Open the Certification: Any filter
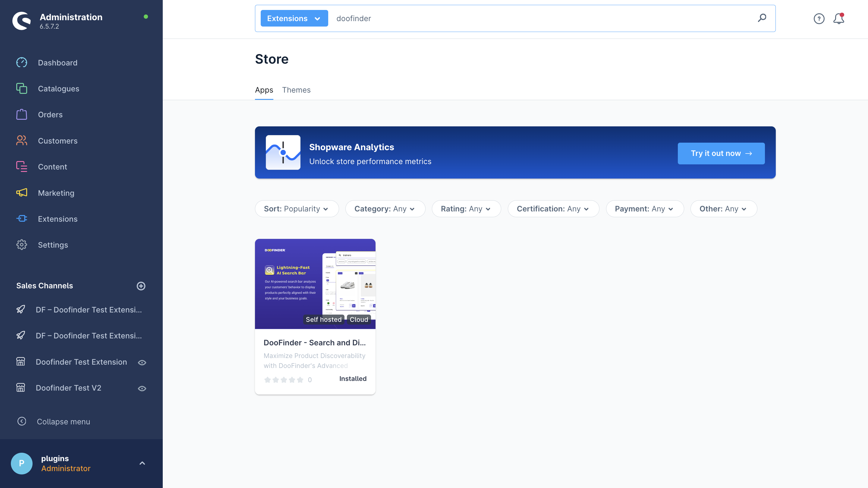868x488 pixels. pyautogui.click(x=553, y=209)
